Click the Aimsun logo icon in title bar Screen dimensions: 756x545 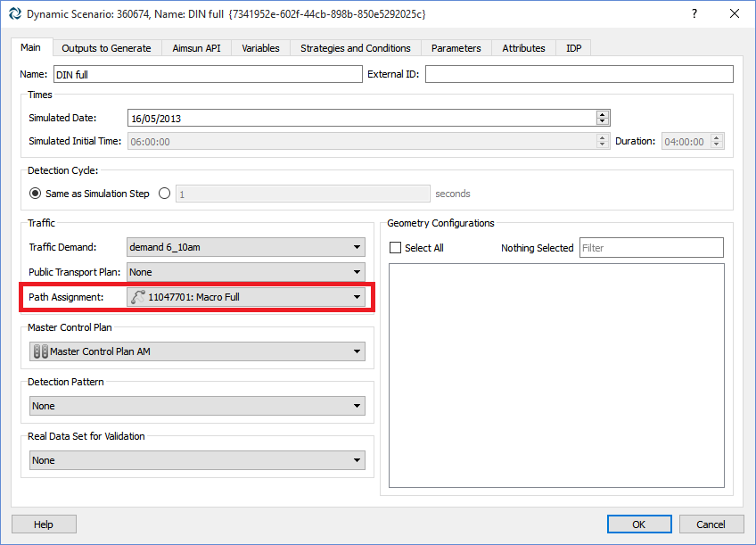tap(15, 13)
